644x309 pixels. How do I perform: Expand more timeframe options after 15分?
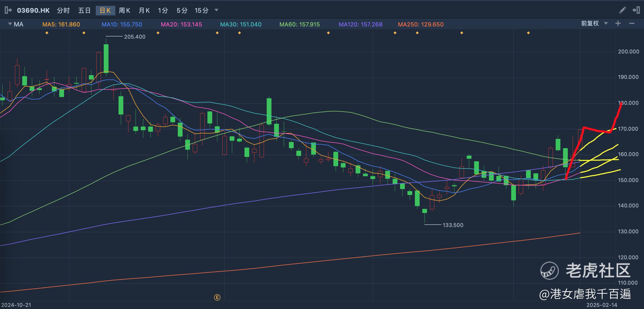coord(216,10)
